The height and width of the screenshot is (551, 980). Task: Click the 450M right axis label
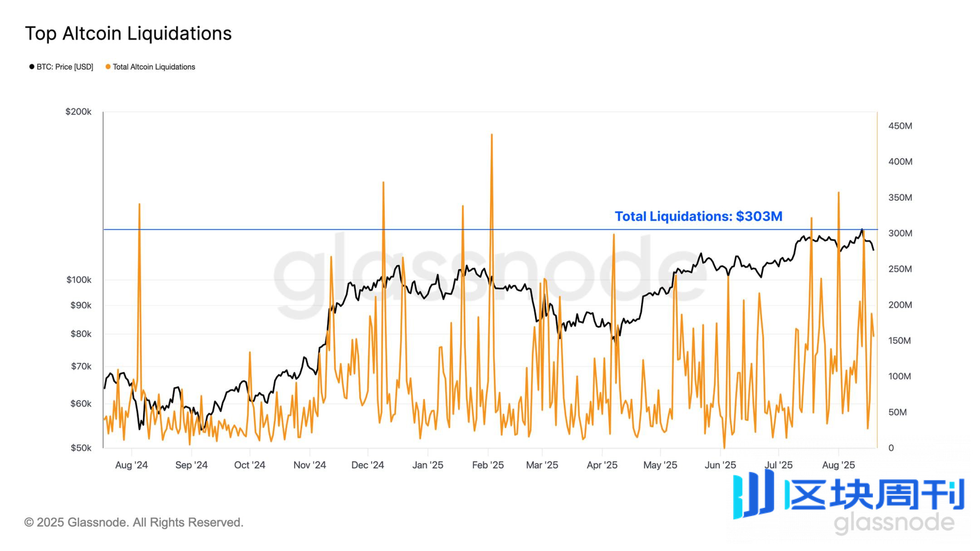pos(900,126)
